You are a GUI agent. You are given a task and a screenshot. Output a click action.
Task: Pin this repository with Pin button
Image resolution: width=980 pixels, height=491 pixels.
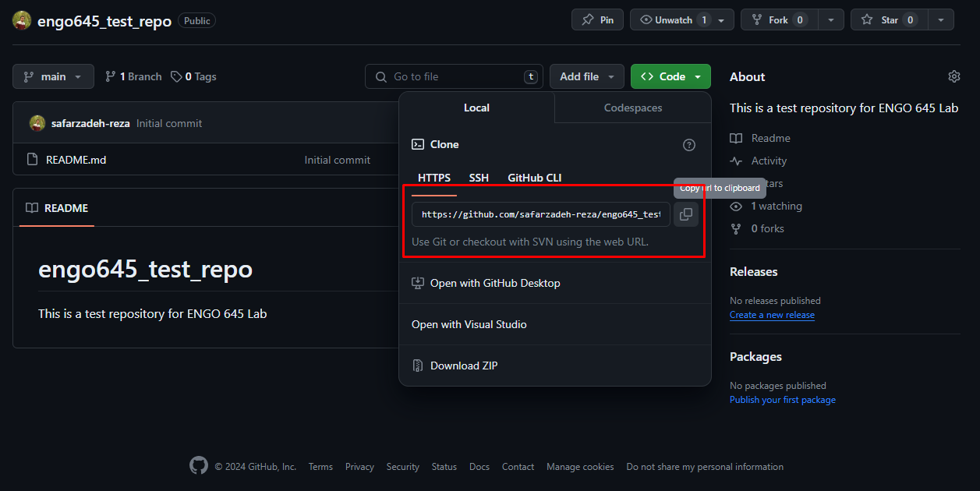point(597,20)
